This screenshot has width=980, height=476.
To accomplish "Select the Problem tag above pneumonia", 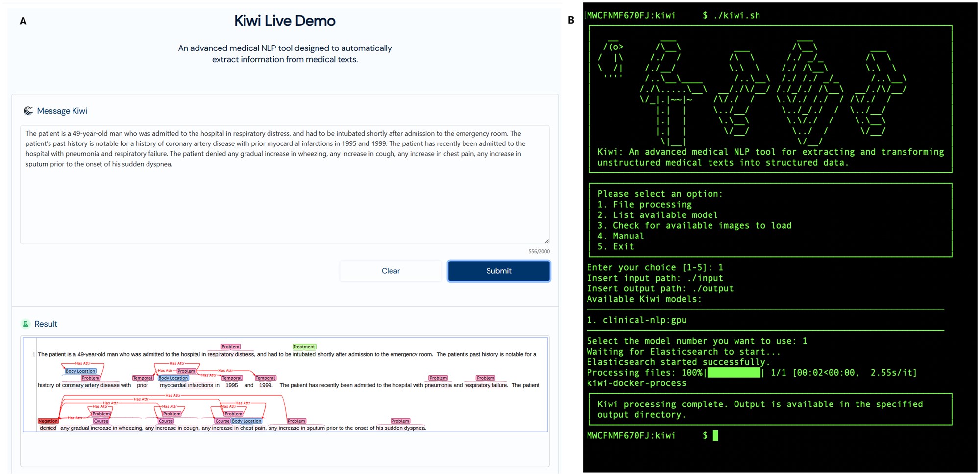I will (x=438, y=378).
